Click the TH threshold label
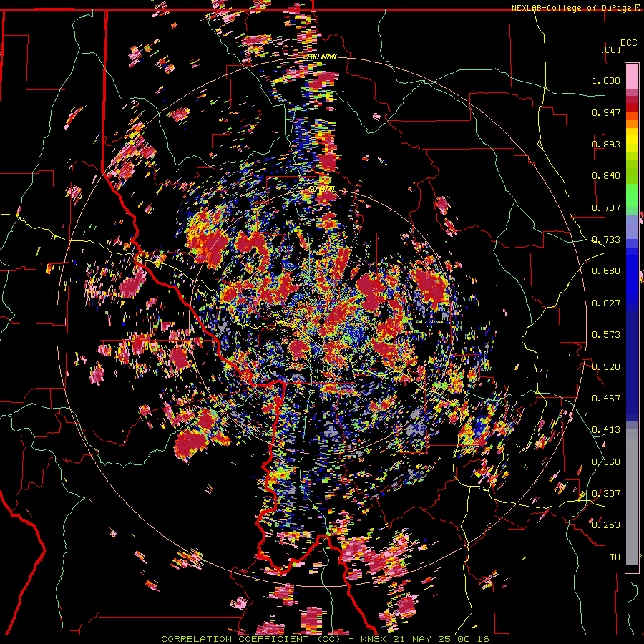Screen dimensions: 644x644 (x=615, y=557)
